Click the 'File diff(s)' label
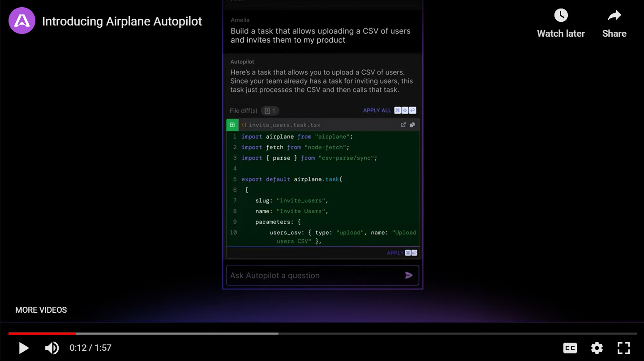 244,110
